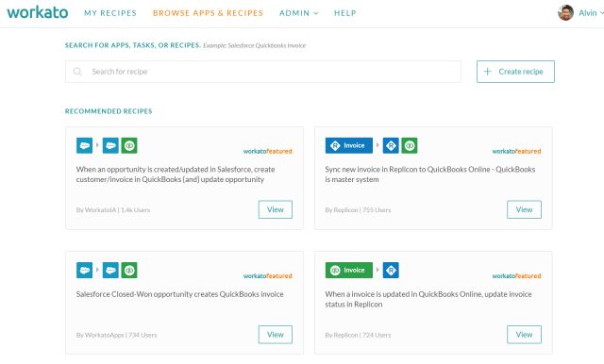The image size is (604, 364).
Task: Click the plus icon in Create recipe
Action: point(487,72)
